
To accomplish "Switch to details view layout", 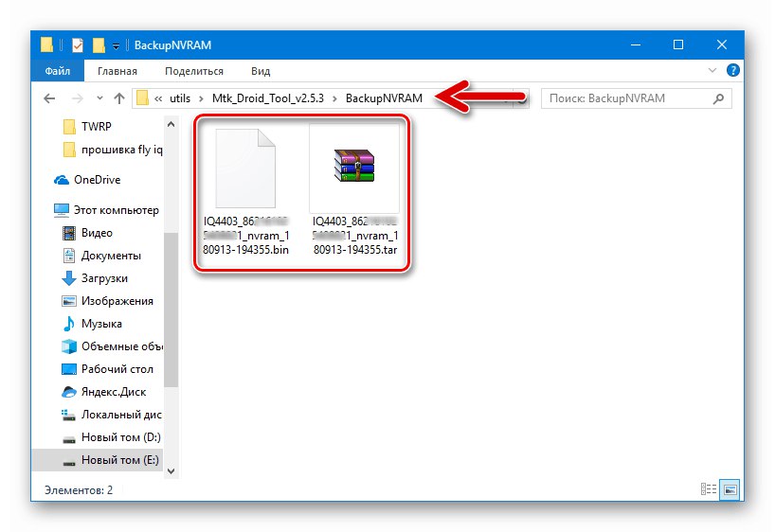I will [709, 489].
